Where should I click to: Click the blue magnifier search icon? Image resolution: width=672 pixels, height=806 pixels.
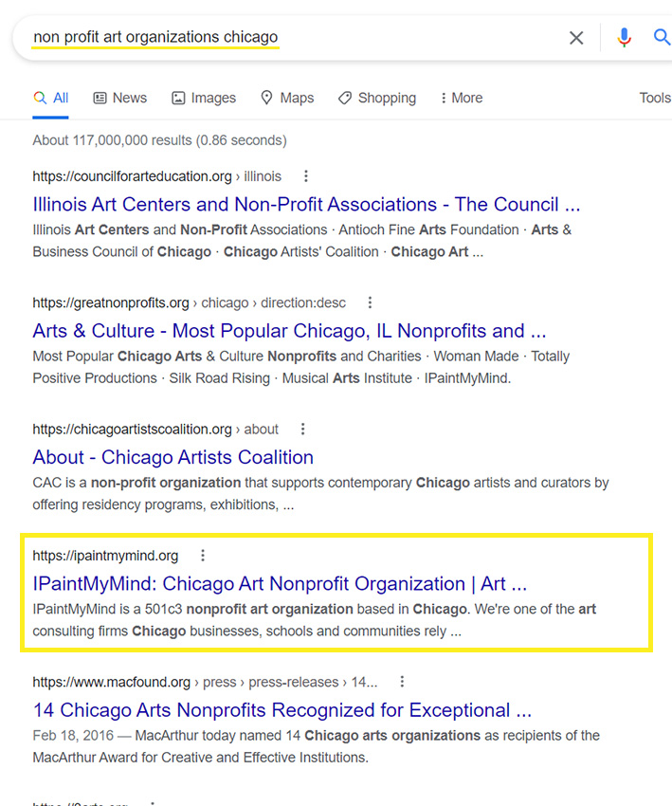(662, 38)
